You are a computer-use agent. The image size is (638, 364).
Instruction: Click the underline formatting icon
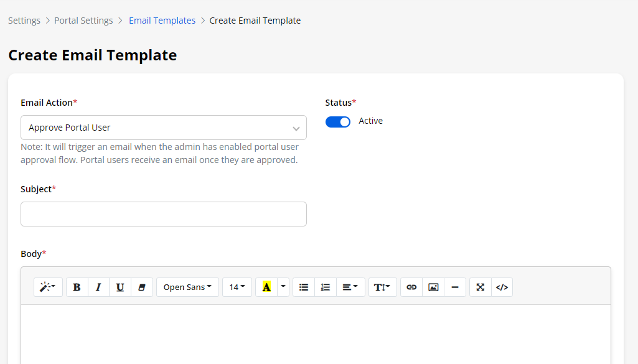click(120, 287)
